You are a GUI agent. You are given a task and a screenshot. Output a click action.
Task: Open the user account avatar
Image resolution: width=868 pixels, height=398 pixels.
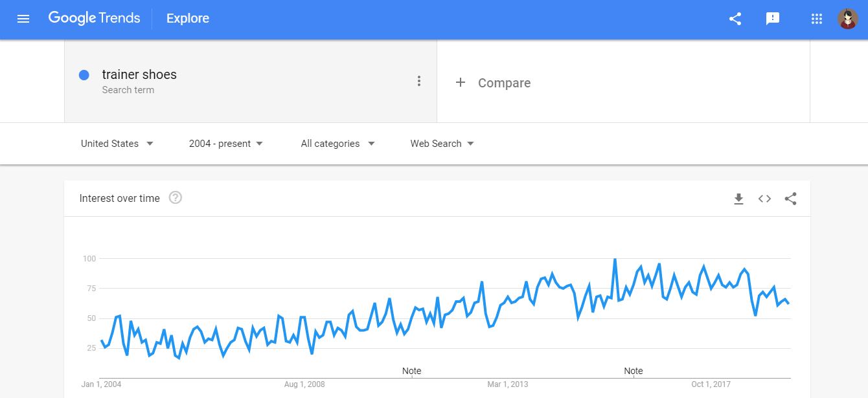coord(847,19)
